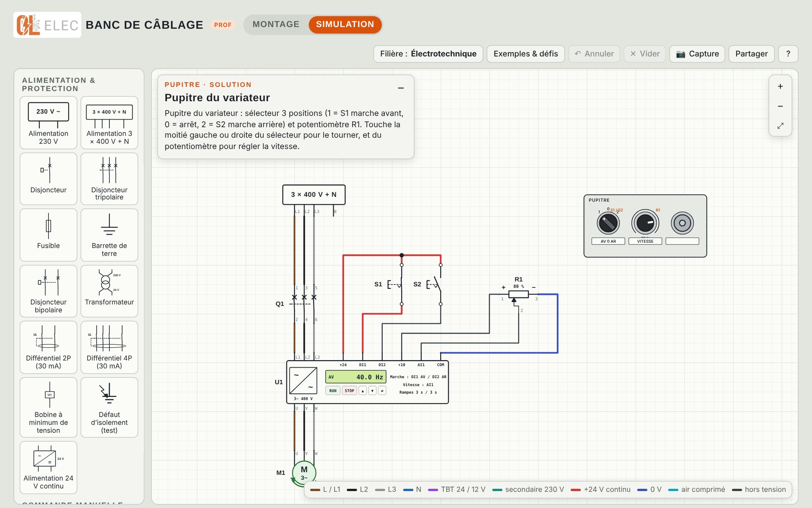
Task: Adjust the VITESSE potentiometer knob on the pupitre
Action: [x=645, y=223]
